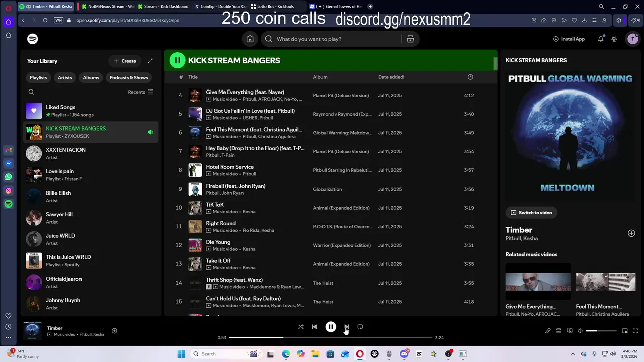
Task: Open This Is Juice WRLD playlist
Action: coord(91,261)
